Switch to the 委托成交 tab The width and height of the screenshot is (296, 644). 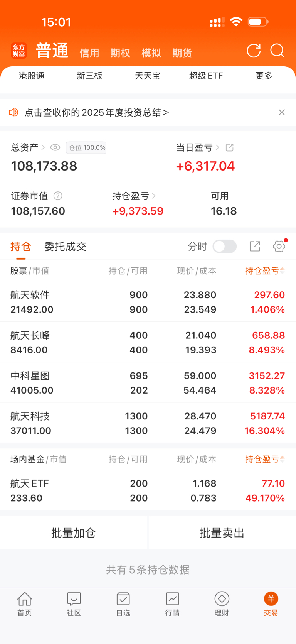tap(65, 247)
